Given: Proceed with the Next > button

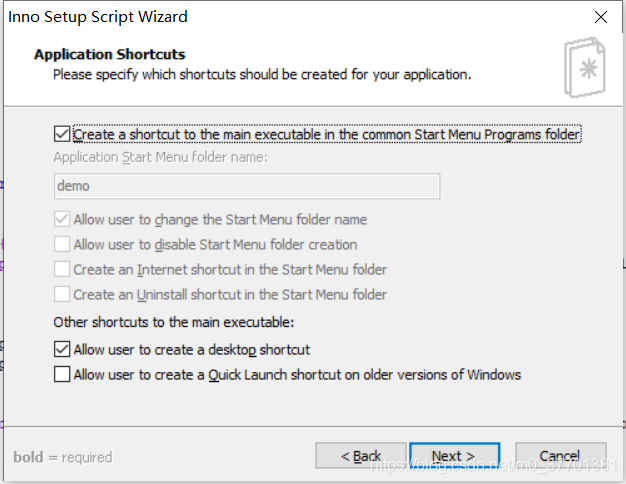Looking at the screenshot, I should point(454,456).
